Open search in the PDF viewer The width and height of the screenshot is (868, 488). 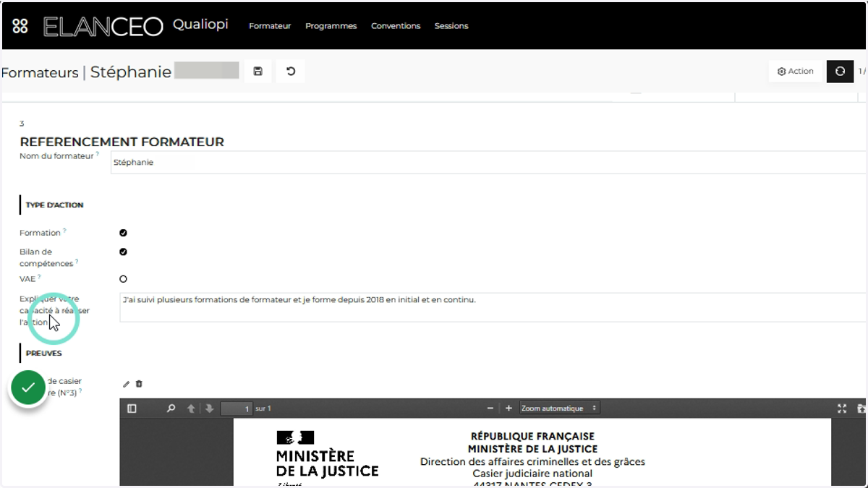tap(171, 408)
